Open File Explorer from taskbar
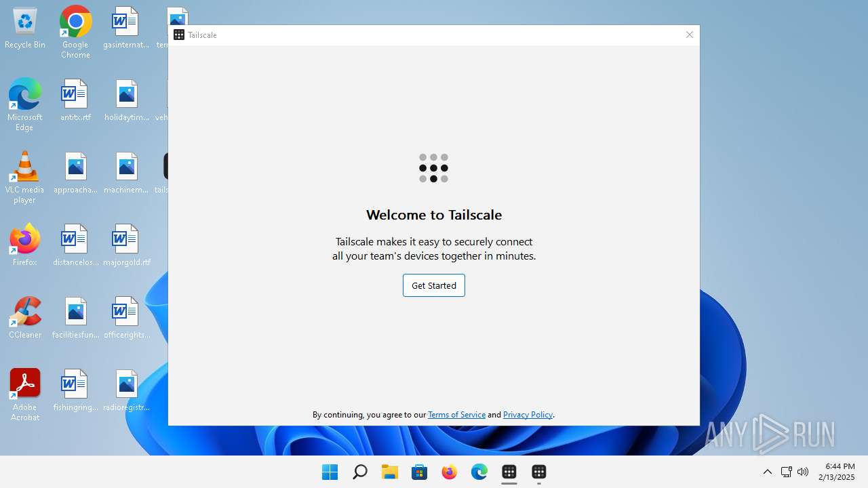The image size is (868, 488). 390,472
